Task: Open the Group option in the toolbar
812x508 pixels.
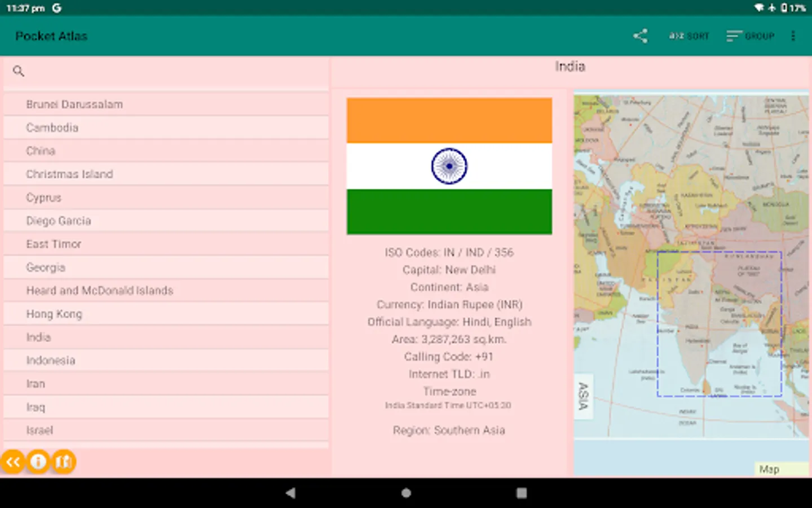Action: point(751,36)
